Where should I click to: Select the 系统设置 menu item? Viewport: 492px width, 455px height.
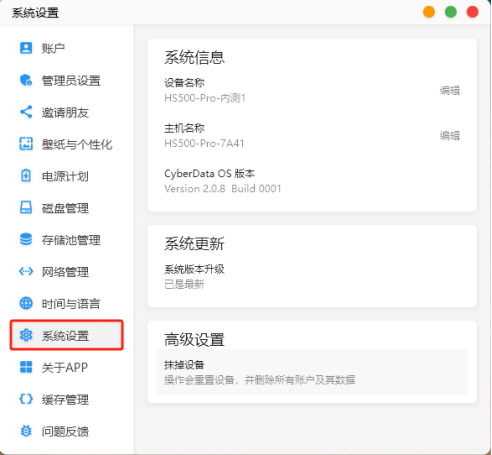[x=67, y=335]
